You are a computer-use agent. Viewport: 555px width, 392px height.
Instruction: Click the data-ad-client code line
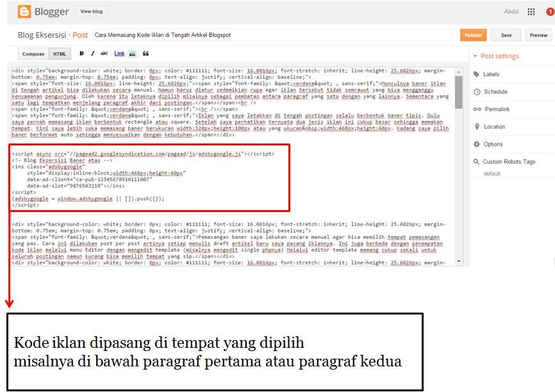click(x=90, y=179)
